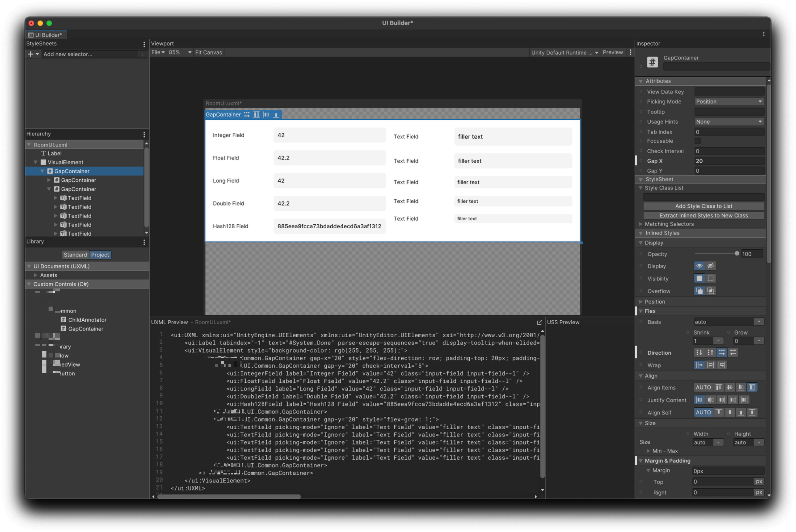796x532 pixels.
Task: Pop out the UXML Preview pane
Action: (539, 322)
